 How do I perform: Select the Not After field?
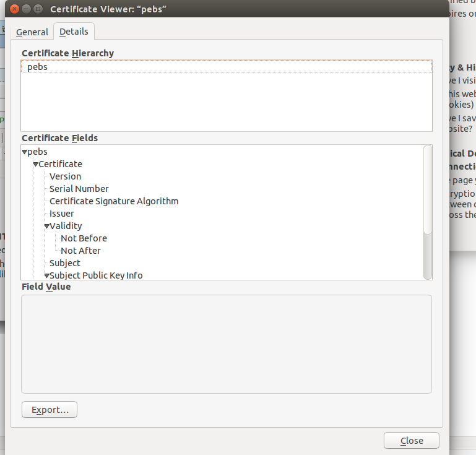[80, 251]
